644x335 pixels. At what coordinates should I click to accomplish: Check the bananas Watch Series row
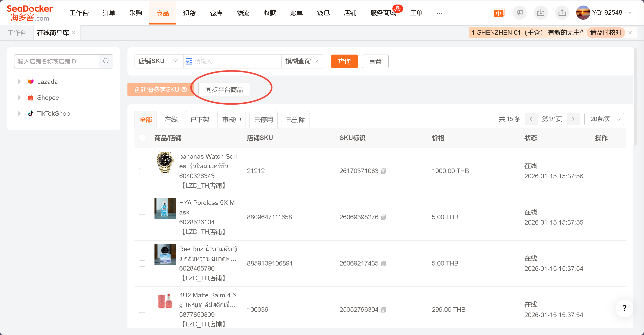(x=142, y=171)
